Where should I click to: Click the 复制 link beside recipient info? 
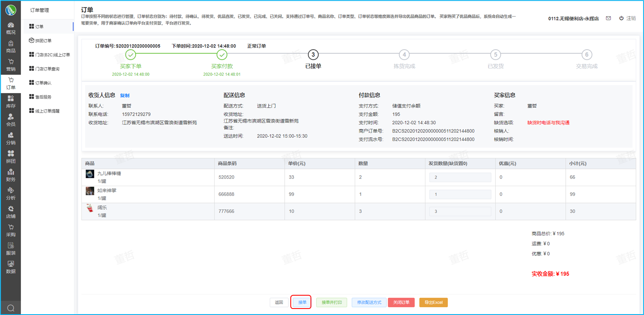(x=125, y=95)
